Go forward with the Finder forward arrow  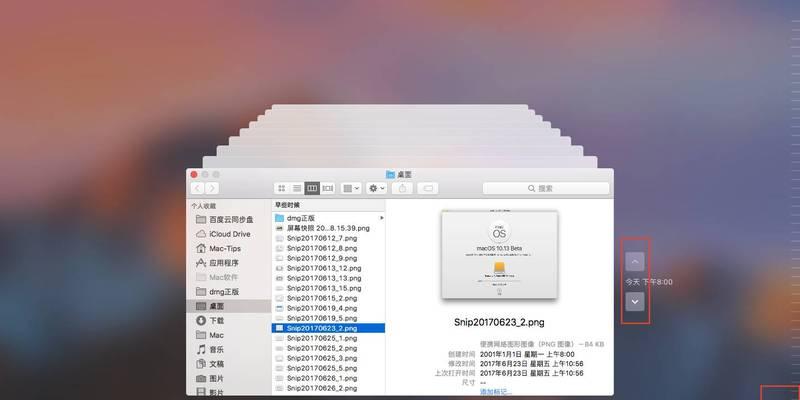coord(212,188)
